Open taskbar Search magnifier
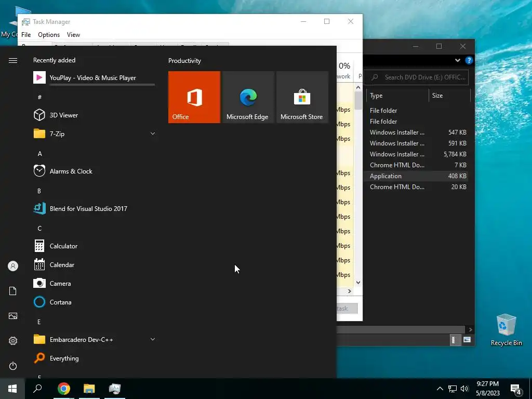 tap(37, 389)
